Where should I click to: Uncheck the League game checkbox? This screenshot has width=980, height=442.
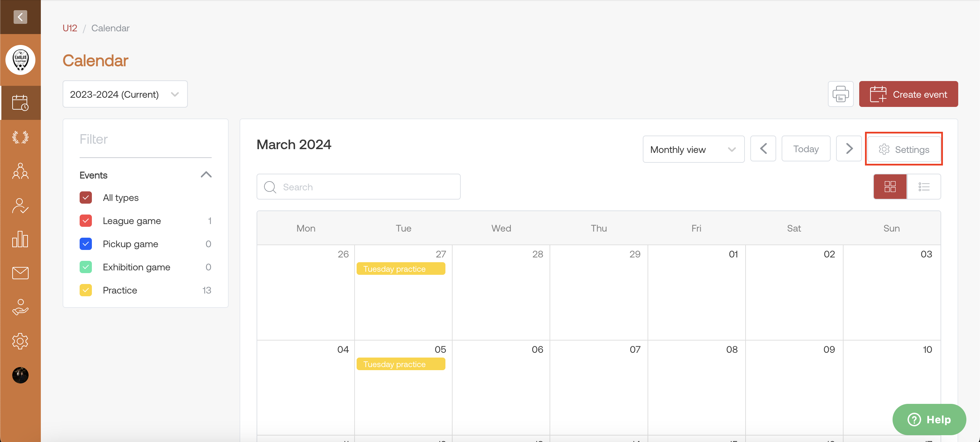pyautogui.click(x=86, y=221)
